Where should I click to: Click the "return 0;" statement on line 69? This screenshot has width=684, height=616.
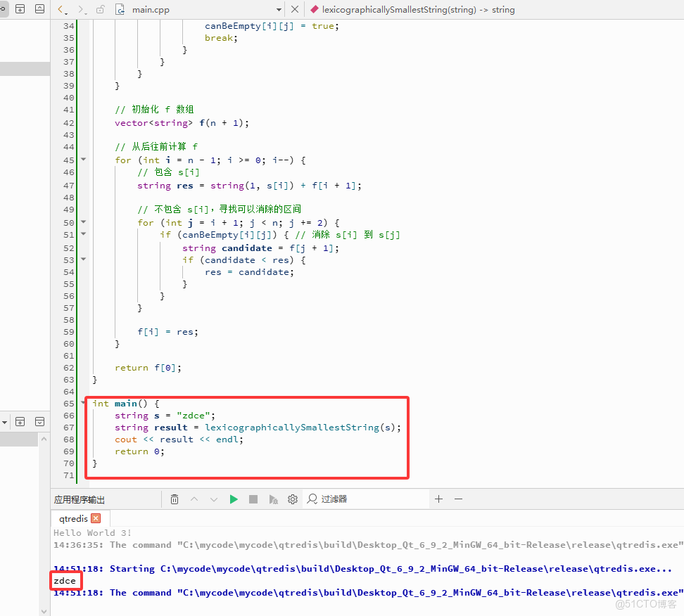point(139,451)
